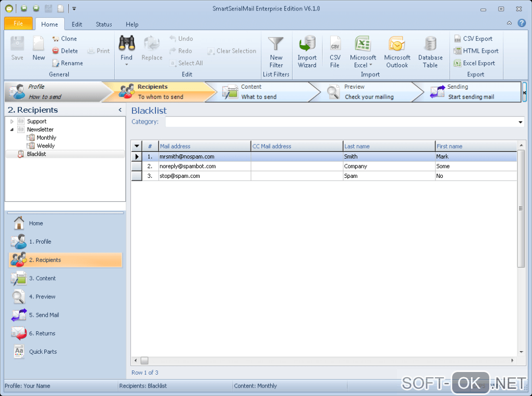Import from CSV File
532x396 pixels.
335,52
